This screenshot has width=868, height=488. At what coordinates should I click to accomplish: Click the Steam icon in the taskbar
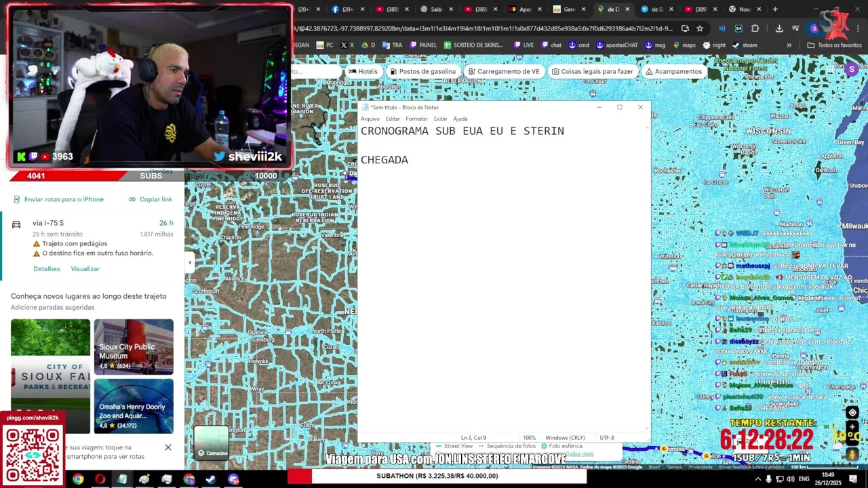(211, 479)
